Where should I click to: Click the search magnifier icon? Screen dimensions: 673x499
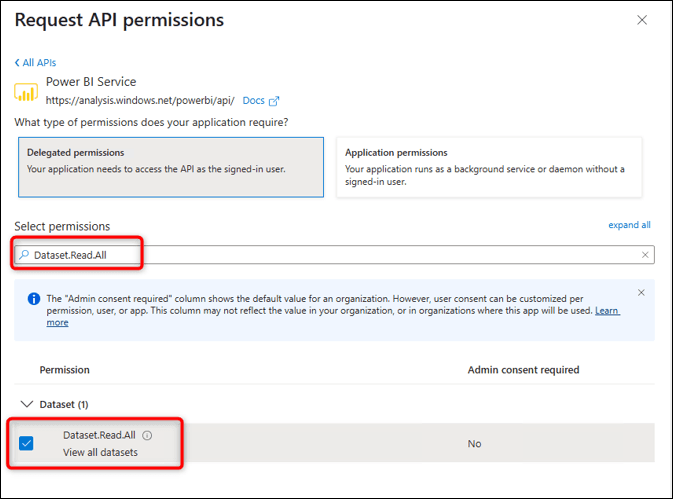pos(24,255)
